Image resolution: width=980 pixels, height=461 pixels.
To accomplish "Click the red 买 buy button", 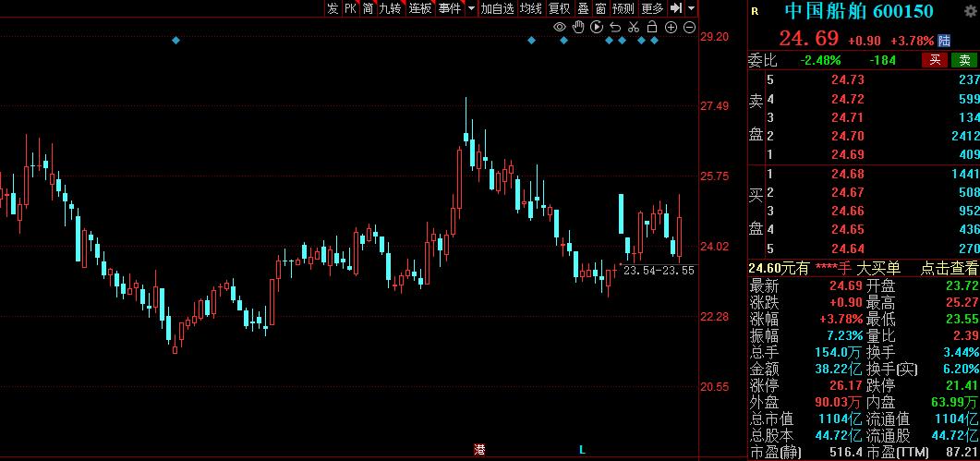I will coord(935,60).
